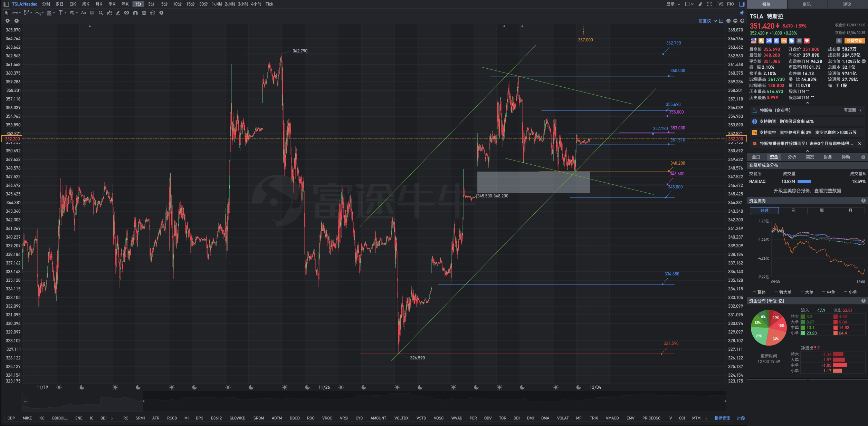Viewport: 868px width, 426px height.
Task: Close the 特斯拉重磅事件 notification banner
Action: tap(860, 144)
